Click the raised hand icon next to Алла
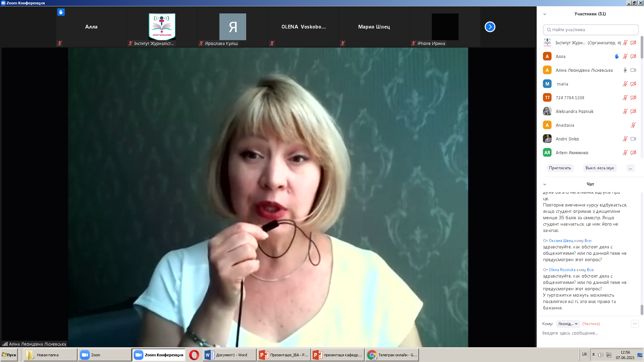Viewport: 644px width, 362px height. pyautogui.click(x=616, y=56)
